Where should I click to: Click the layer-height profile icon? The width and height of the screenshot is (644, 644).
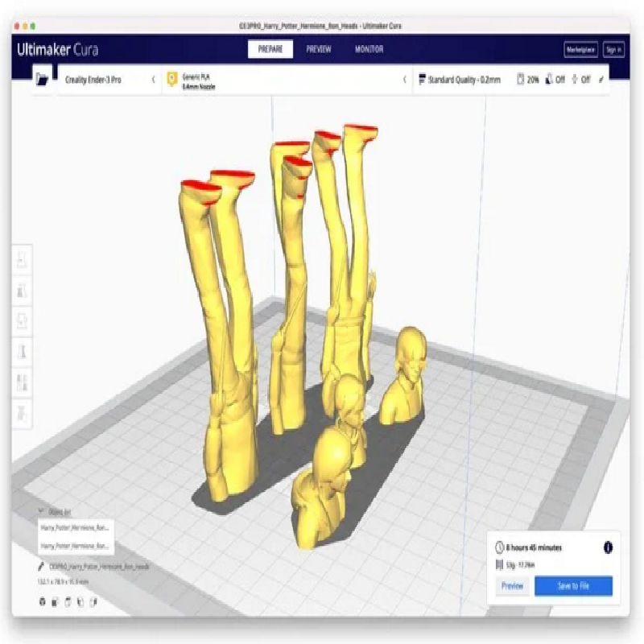click(x=421, y=79)
